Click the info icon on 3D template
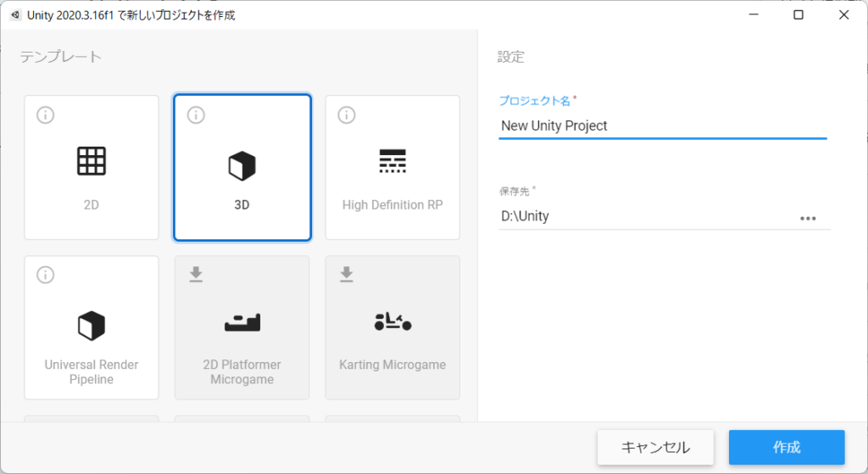 click(196, 115)
